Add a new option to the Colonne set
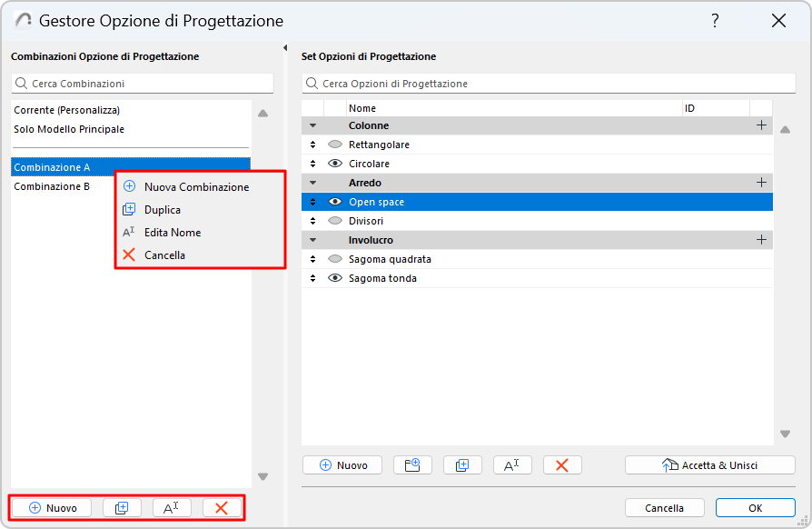 coord(761,125)
